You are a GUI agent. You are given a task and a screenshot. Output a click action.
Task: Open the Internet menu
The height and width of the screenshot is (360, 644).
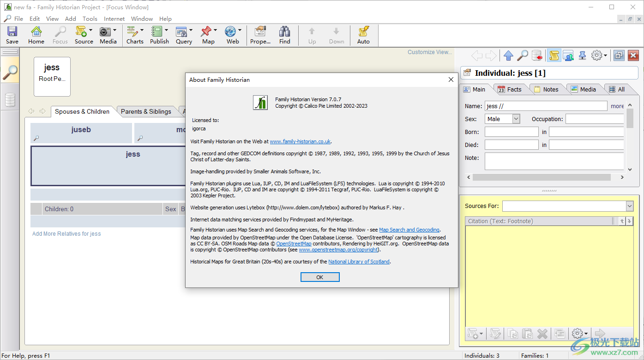click(114, 19)
